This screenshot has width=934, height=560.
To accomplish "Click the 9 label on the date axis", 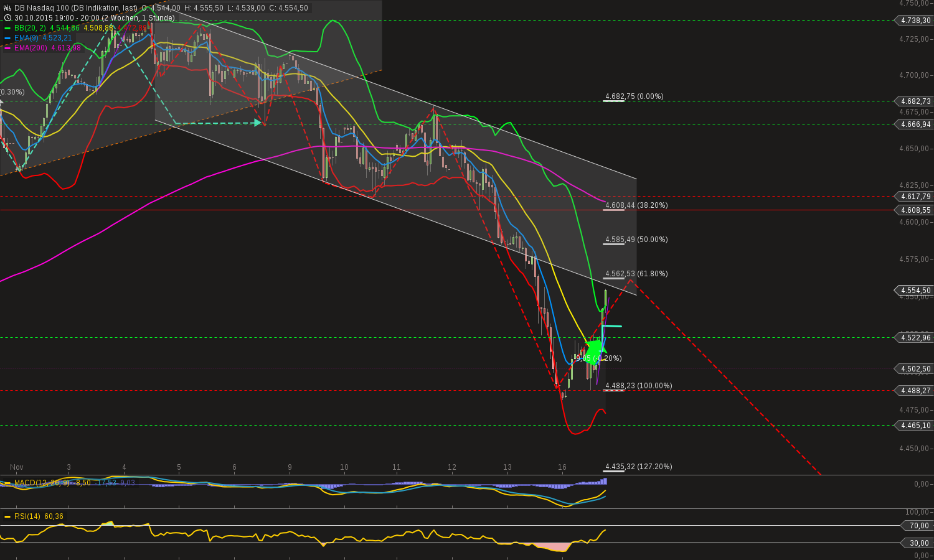I will click(290, 467).
